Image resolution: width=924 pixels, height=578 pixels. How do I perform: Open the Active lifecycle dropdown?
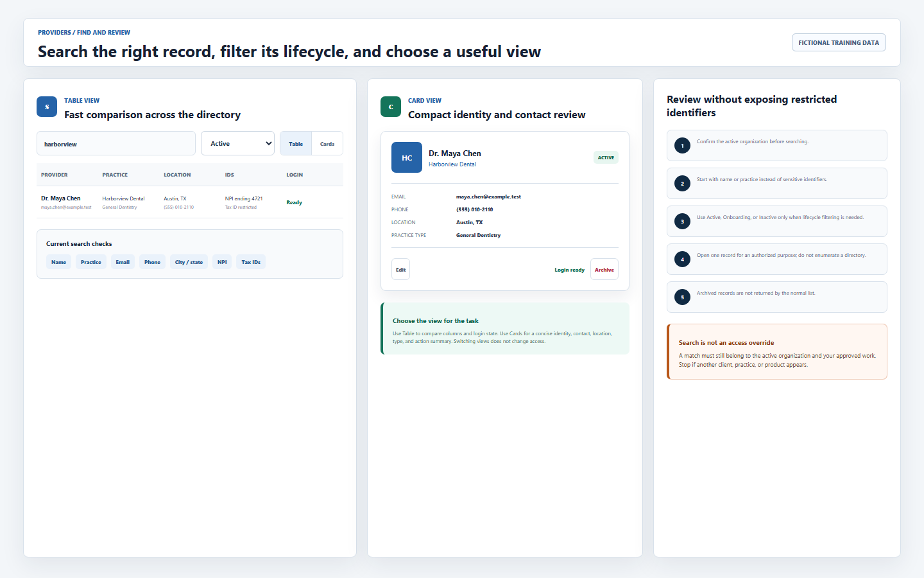237,143
